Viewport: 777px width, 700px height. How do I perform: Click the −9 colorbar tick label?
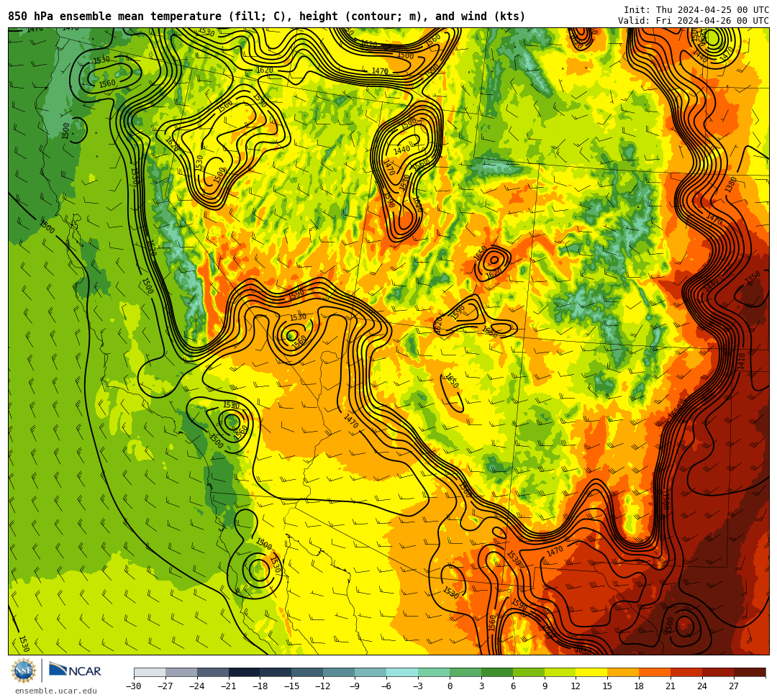[x=355, y=686]
